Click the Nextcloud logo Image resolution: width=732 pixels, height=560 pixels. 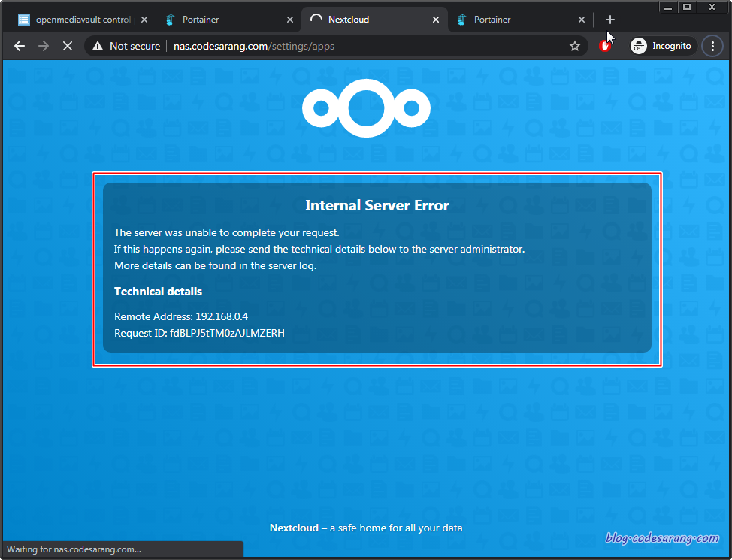pyautogui.click(x=366, y=108)
